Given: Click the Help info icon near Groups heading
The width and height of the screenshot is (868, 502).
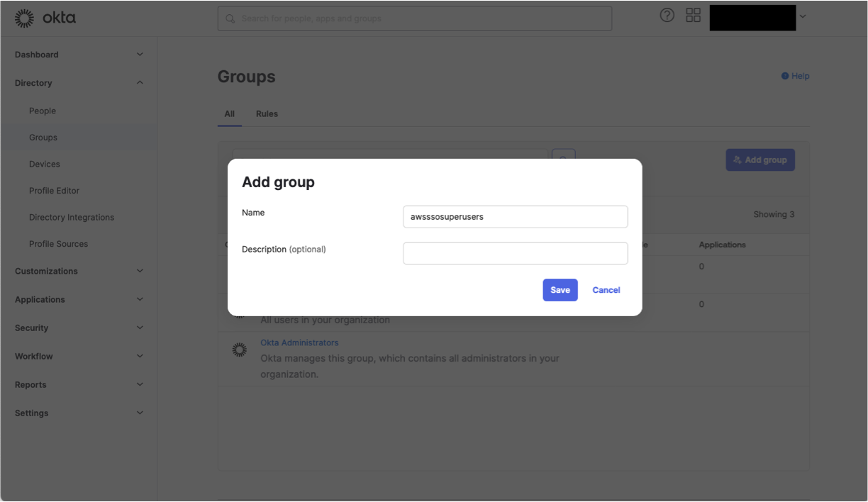Looking at the screenshot, I should click(784, 76).
